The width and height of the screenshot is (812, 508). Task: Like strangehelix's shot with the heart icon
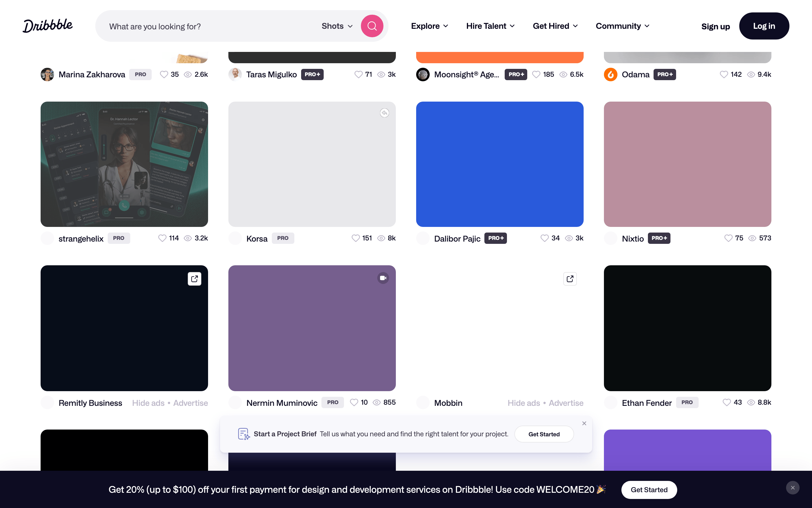point(162,238)
